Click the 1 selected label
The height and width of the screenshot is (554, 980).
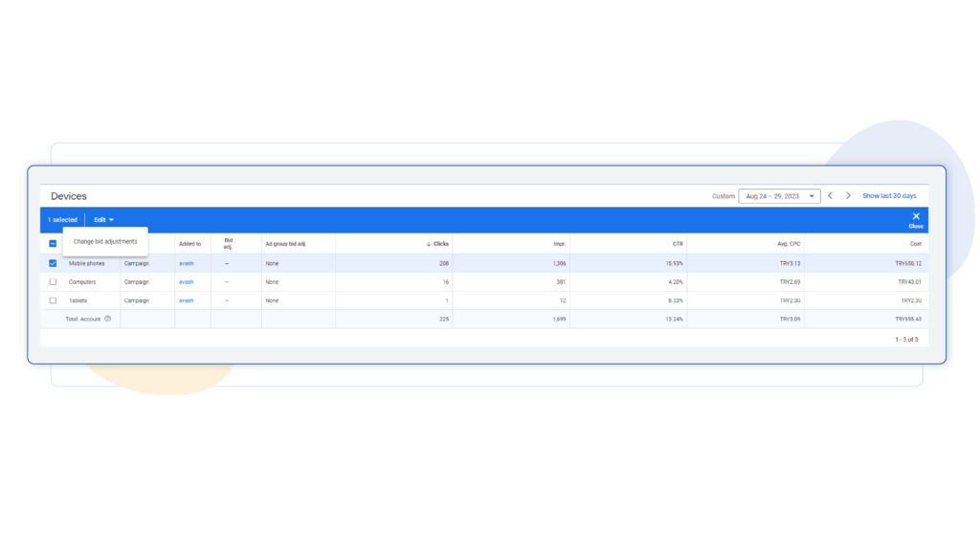(62, 220)
